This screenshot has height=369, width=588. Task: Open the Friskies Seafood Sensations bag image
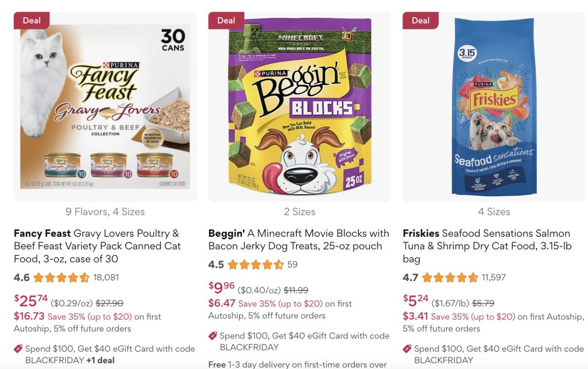click(x=494, y=107)
